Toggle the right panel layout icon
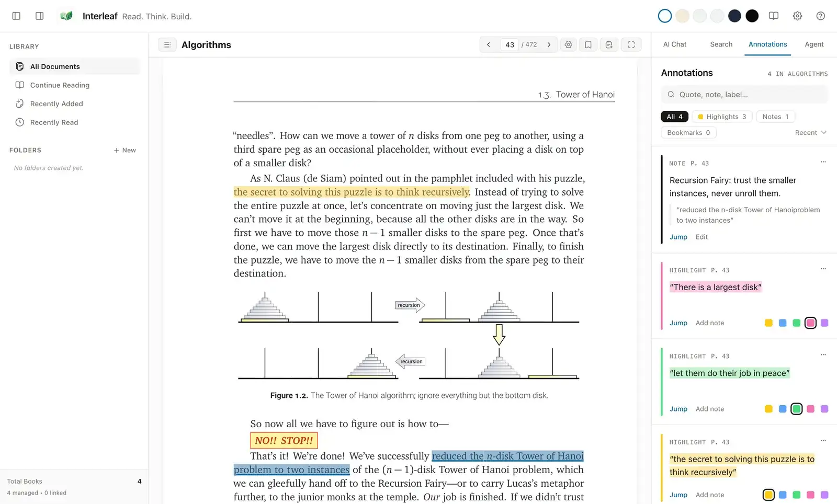This screenshot has width=837, height=504. [x=39, y=16]
